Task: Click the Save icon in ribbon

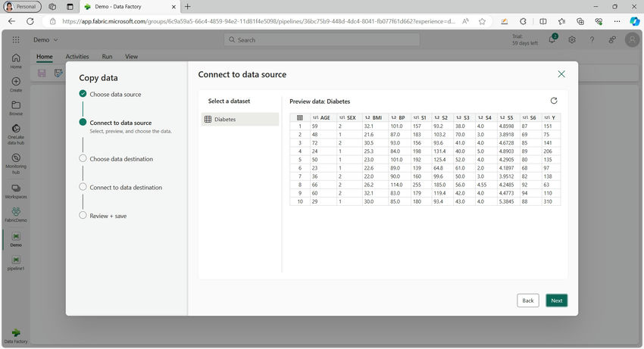Action: (42, 73)
